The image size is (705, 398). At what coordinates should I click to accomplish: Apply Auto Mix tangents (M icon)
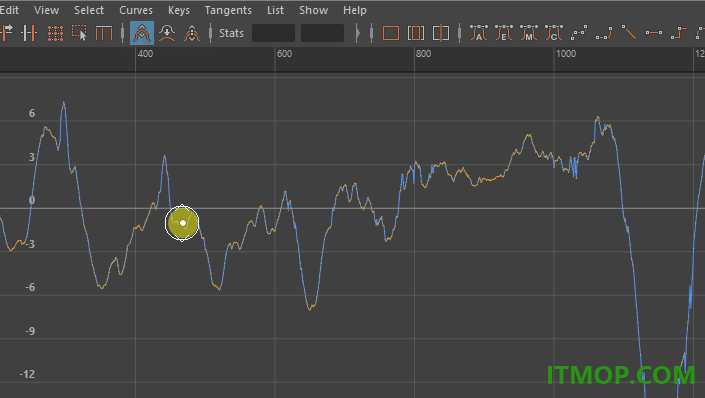point(529,33)
